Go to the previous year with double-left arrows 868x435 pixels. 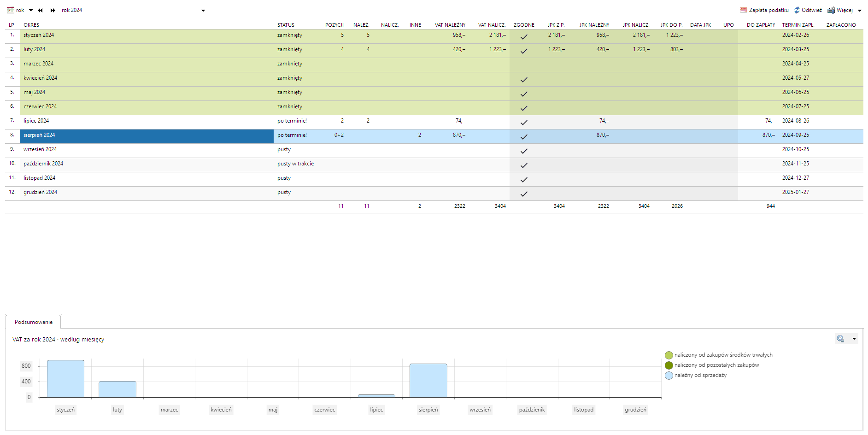[x=41, y=10]
